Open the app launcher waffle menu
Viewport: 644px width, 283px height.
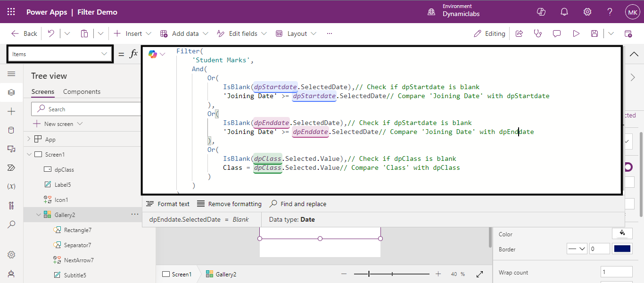click(11, 12)
